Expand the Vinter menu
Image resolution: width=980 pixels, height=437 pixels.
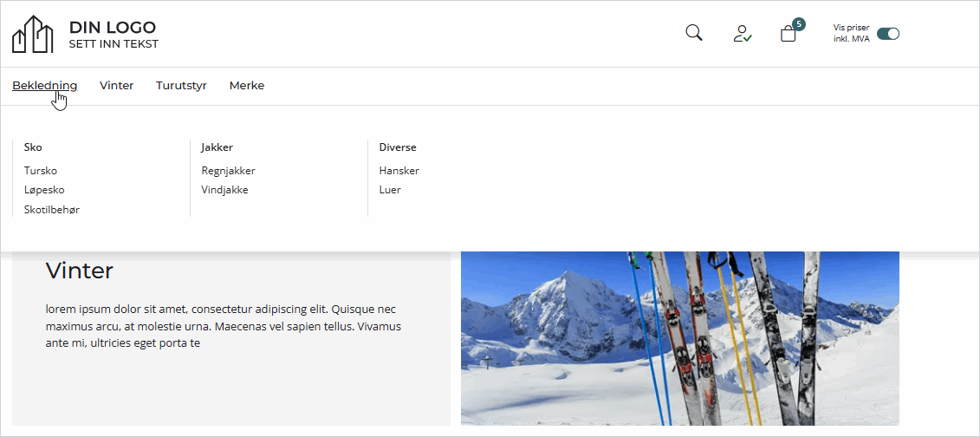[x=116, y=85]
